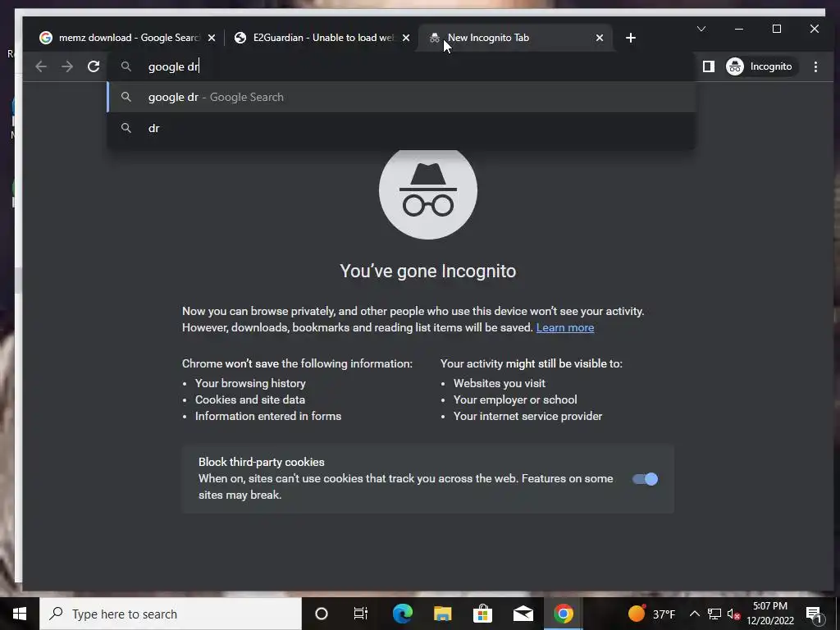Click the Chrome taskbar icon
The height and width of the screenshot is (630, 840).
point(563,614)
